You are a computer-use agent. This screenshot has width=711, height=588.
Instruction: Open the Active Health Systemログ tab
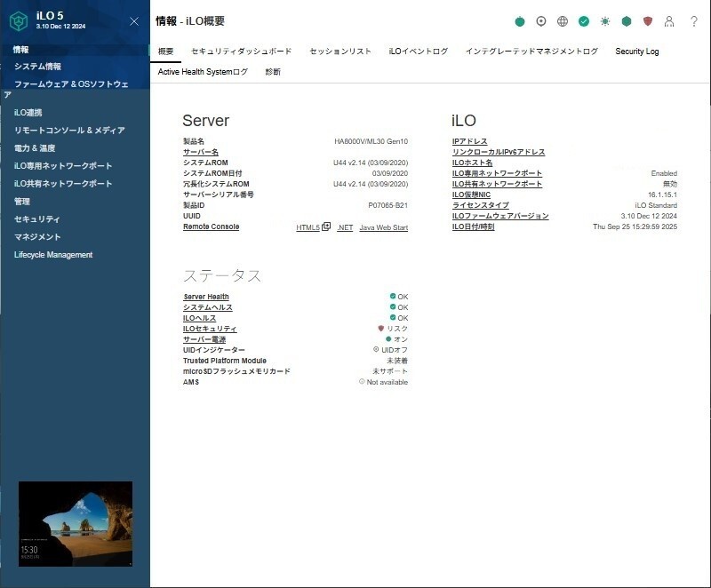point(203,72)
